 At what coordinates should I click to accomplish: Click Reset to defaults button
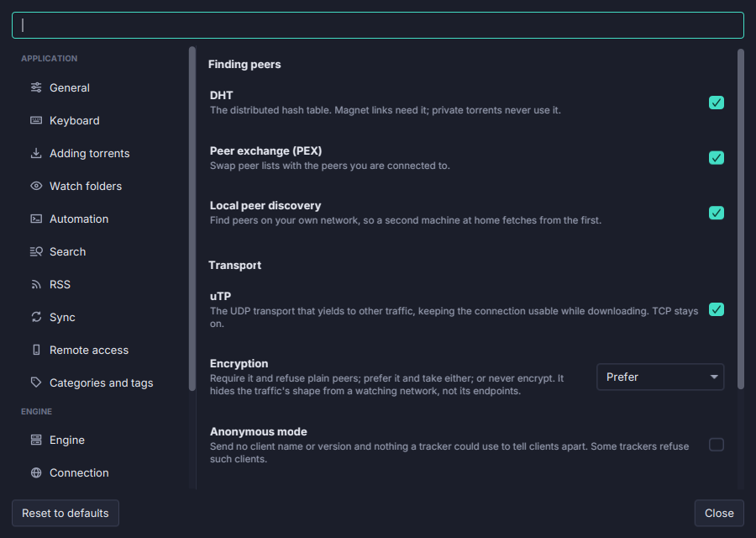pos(65,513)
